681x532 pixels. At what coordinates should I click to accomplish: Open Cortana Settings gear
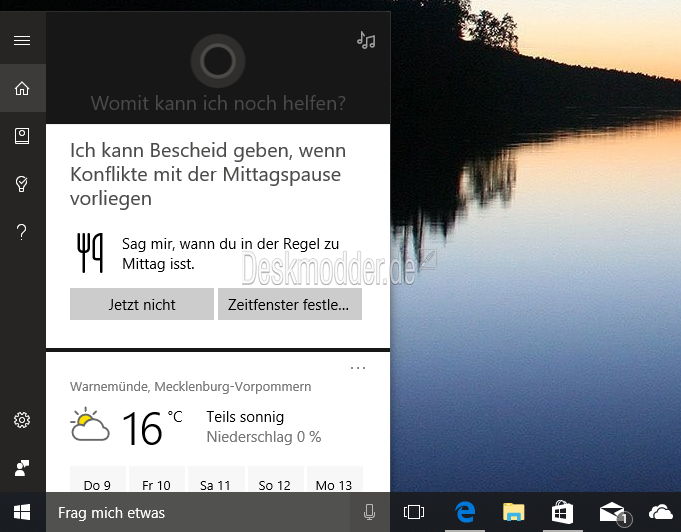22,420
